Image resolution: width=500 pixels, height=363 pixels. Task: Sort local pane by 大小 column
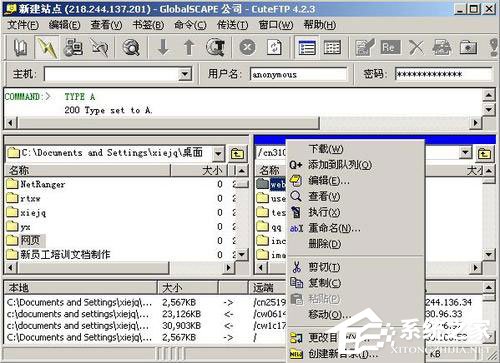[199, 170]
